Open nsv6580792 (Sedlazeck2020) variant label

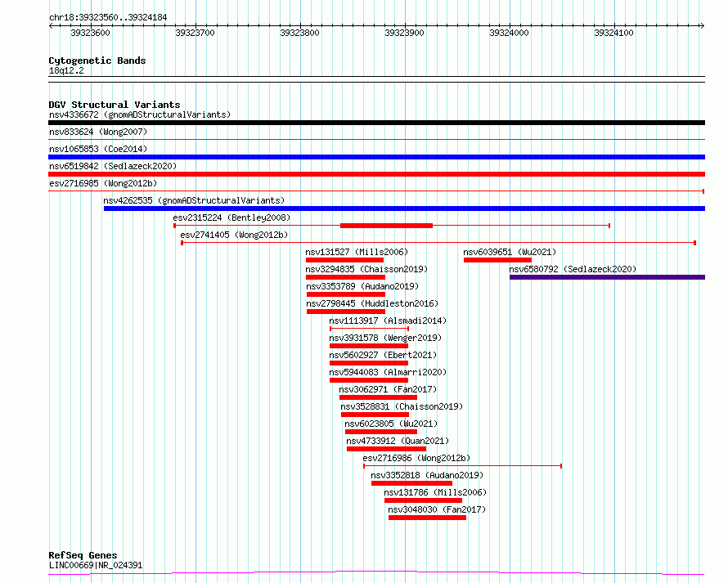(x=573, y=269)
